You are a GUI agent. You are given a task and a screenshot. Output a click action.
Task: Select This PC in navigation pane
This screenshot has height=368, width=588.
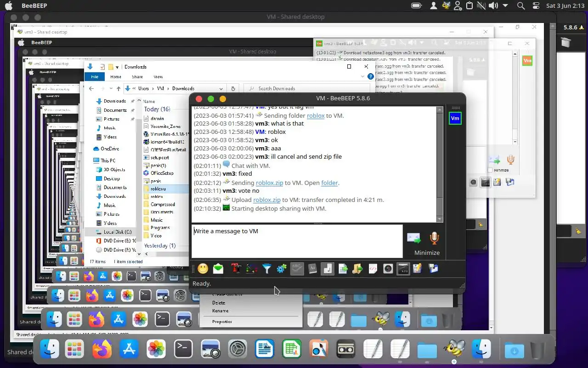tap(108, 161)
